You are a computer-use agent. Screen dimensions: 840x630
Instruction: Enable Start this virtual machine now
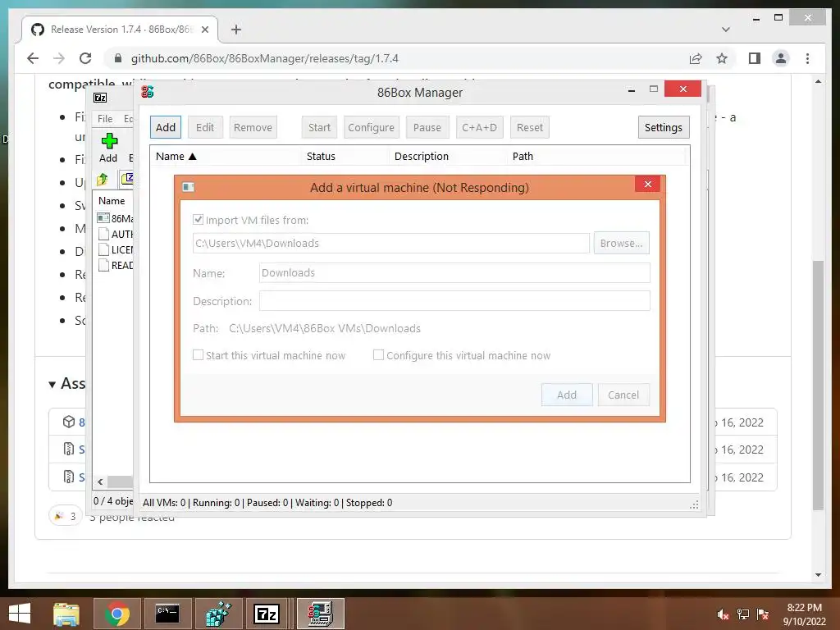[x=199, y=355]
